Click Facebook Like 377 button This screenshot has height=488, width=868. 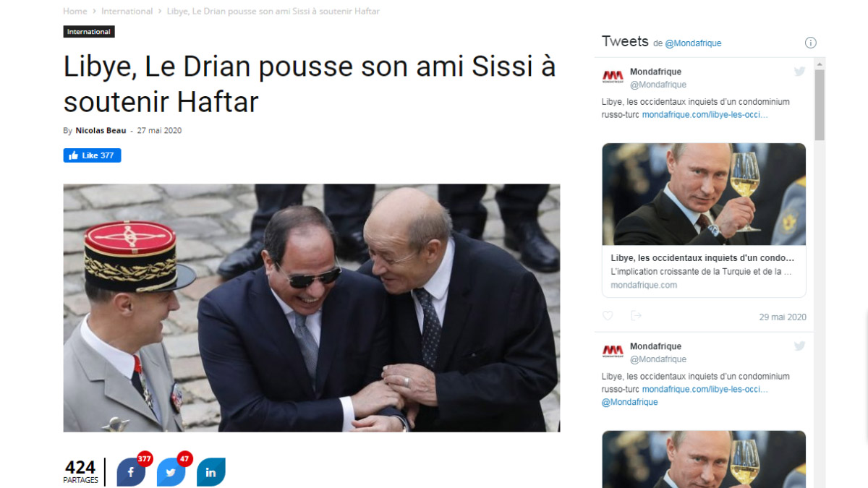[92, 155]
